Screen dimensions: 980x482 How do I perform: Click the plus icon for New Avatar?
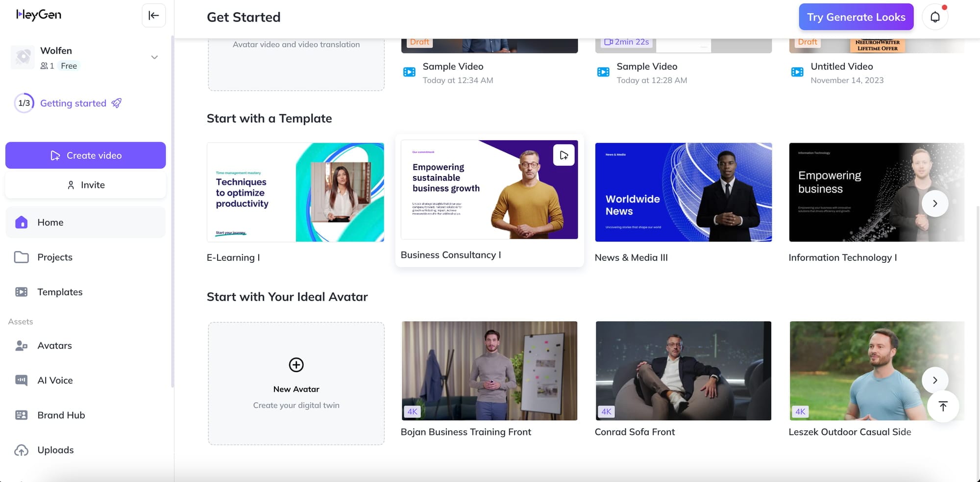click(x=296, y=365)
